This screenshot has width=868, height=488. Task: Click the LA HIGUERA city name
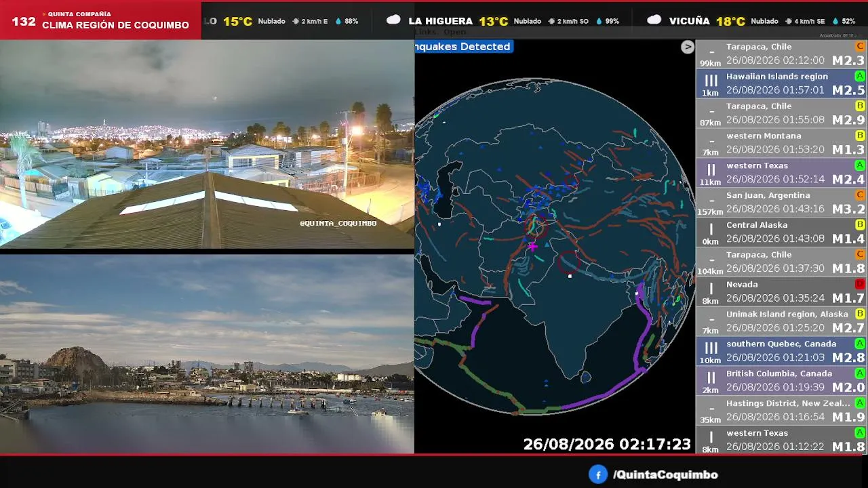pos(441,21)
